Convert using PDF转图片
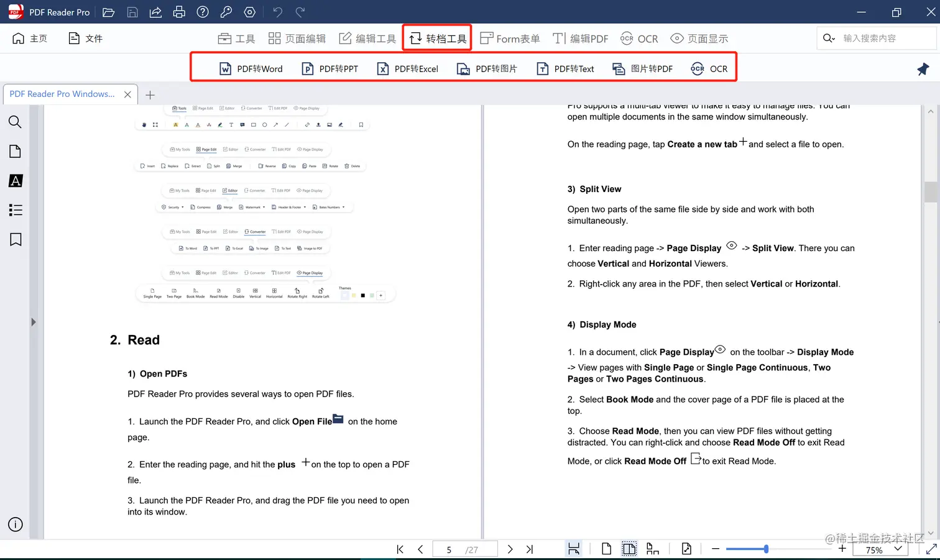Viewport: 940px width, 560px height. coord(487,69)
